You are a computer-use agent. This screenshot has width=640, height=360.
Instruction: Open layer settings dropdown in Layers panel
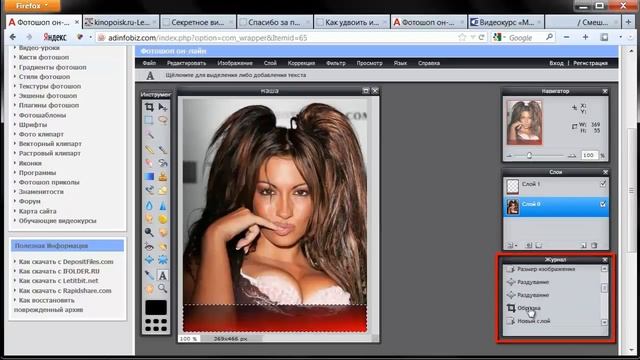pyautogui.click(x=511, y=245)
